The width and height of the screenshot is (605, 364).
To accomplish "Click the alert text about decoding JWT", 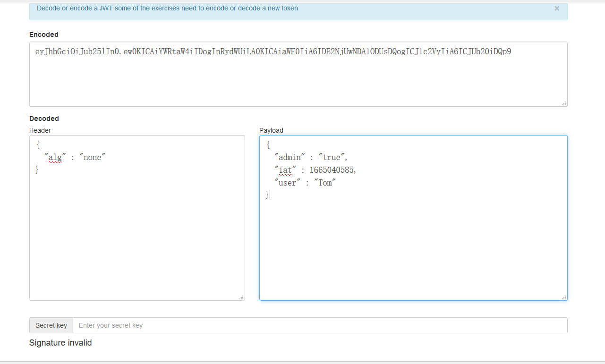I will coord(167,8).
